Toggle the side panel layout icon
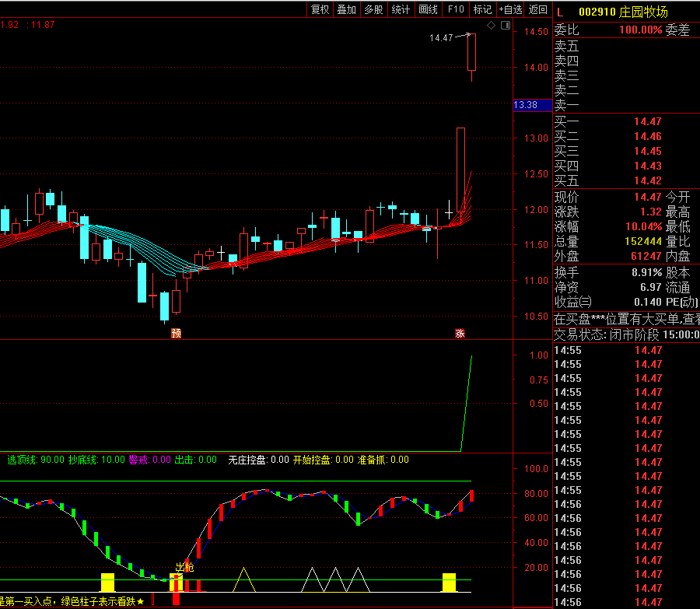Screen dimensions: 700x609 (506, 26)
